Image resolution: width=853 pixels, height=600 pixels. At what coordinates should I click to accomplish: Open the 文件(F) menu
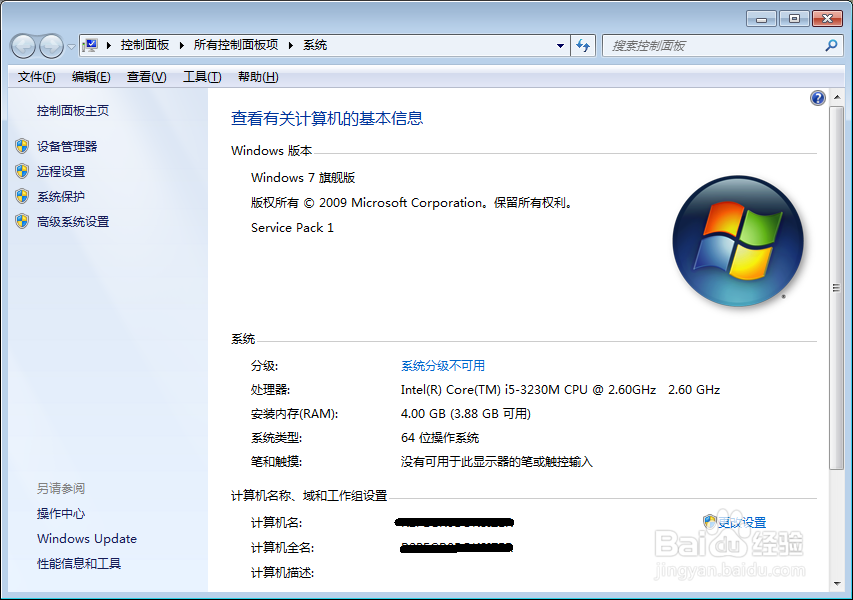[36, 77]
